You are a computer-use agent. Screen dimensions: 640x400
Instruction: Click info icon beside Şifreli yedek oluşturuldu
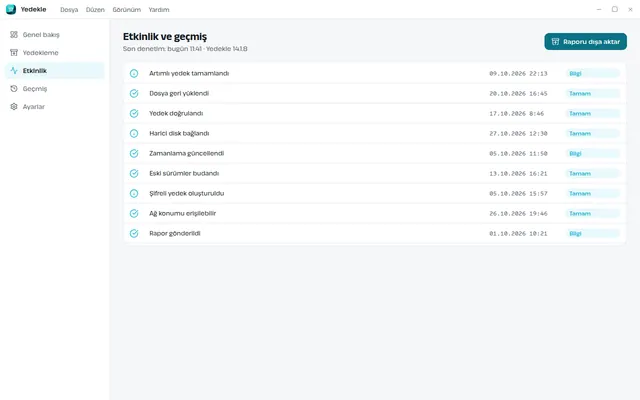coord(134,193)
